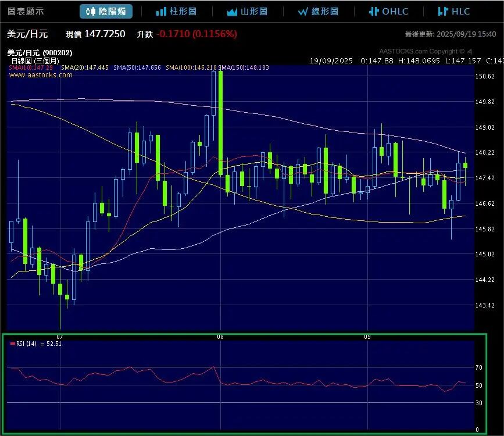Image resolution: width=504 pixels, height=436 pixels.
Task: Click the last green candle at the chart's right edge
Action: click(x=465, y=165)
